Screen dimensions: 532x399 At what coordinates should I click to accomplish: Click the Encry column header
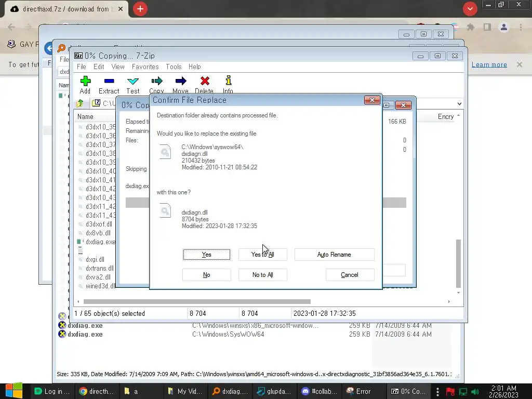445,117
